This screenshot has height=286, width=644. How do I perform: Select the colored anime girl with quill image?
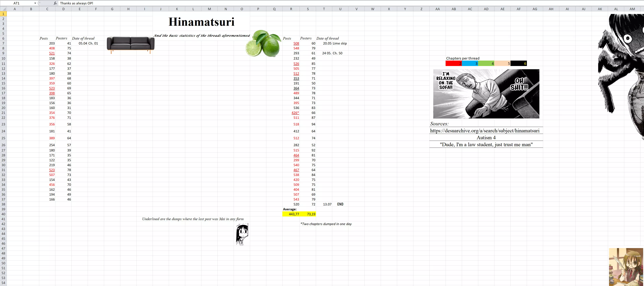click(x=626, y=267)
